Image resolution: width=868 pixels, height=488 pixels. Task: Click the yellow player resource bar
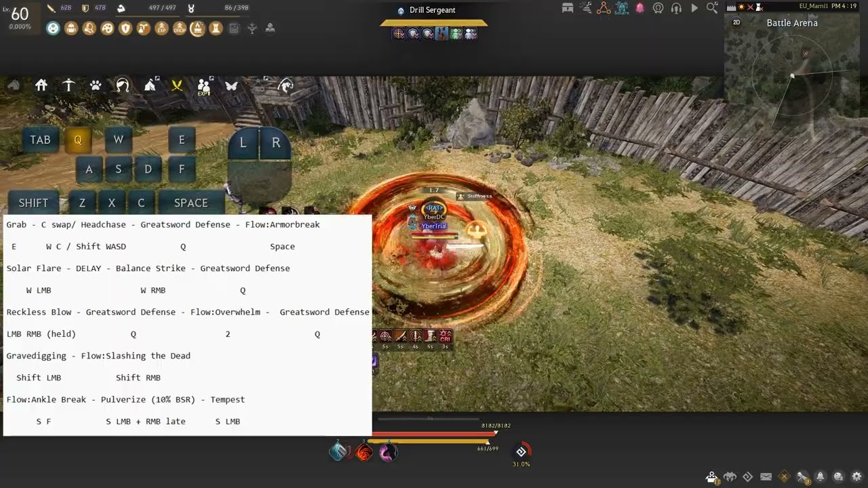tap(427, 442)
